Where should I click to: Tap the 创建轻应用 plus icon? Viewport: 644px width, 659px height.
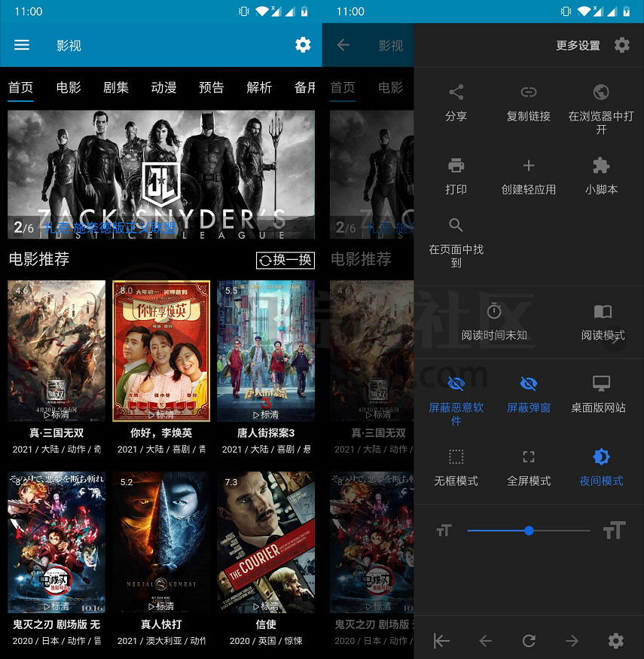[x=529, y=166]
